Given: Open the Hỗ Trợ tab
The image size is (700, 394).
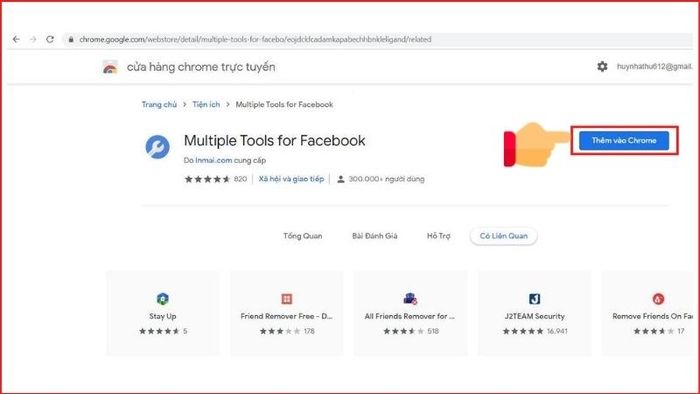Looking at the screenshot, I should point(438,236).
